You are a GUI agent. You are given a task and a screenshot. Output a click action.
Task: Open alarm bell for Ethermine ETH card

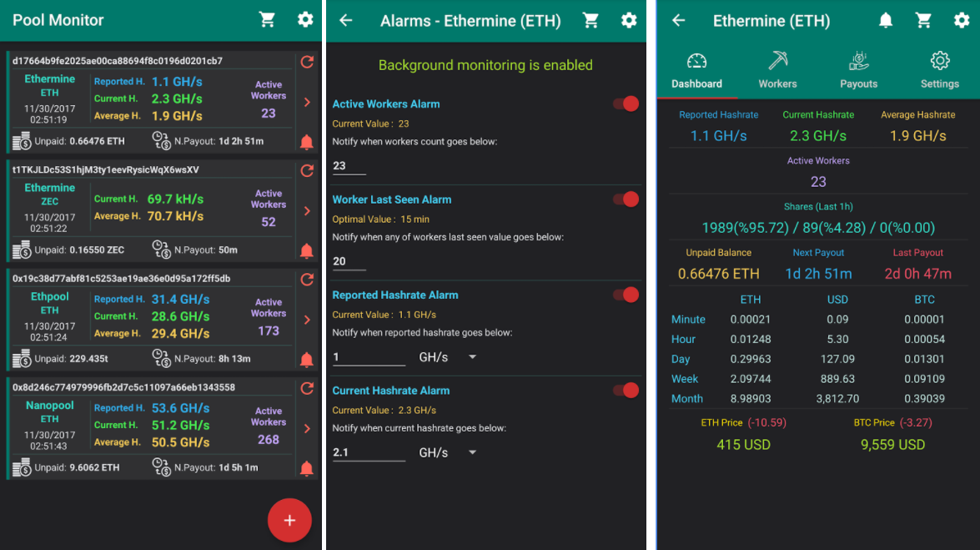(x=306, y=142)
